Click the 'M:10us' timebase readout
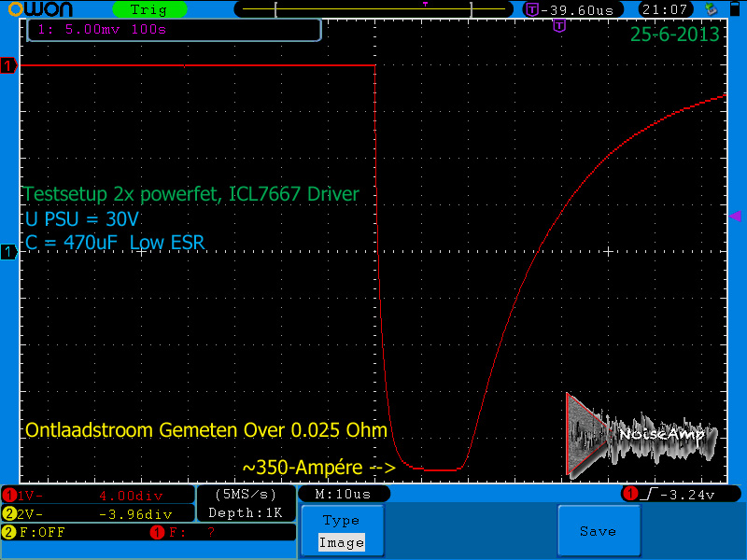 click(343, 495)
